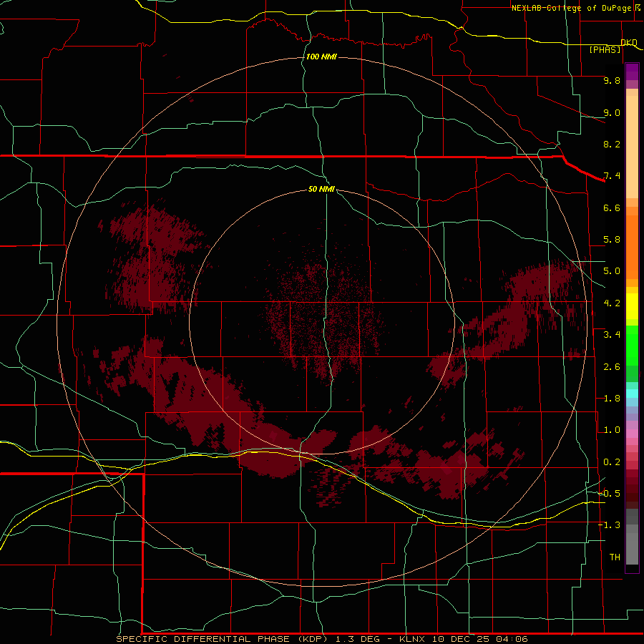Click the 8.2 scale value
Viewport: 644px width, 644px height.
[x=612, y=144]
